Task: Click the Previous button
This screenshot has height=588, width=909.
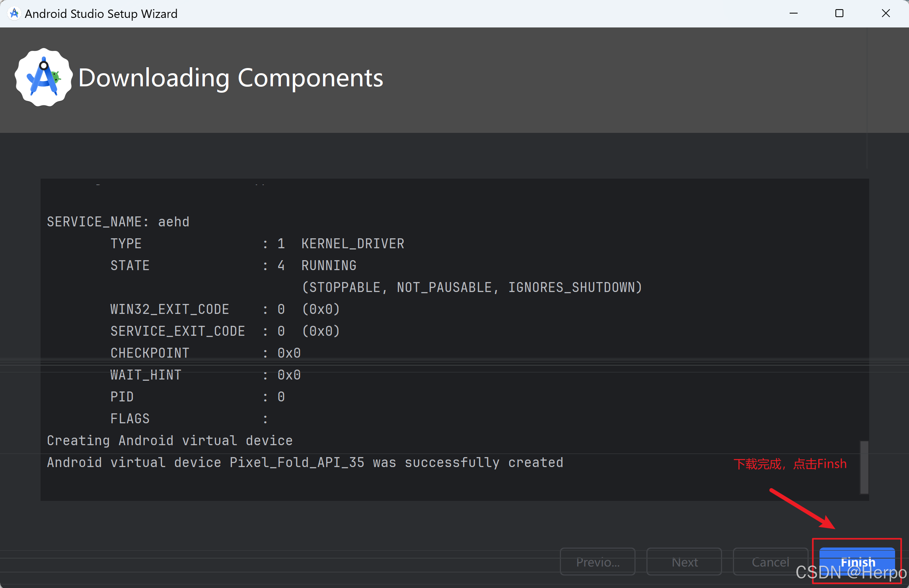Action: (598, 562)
